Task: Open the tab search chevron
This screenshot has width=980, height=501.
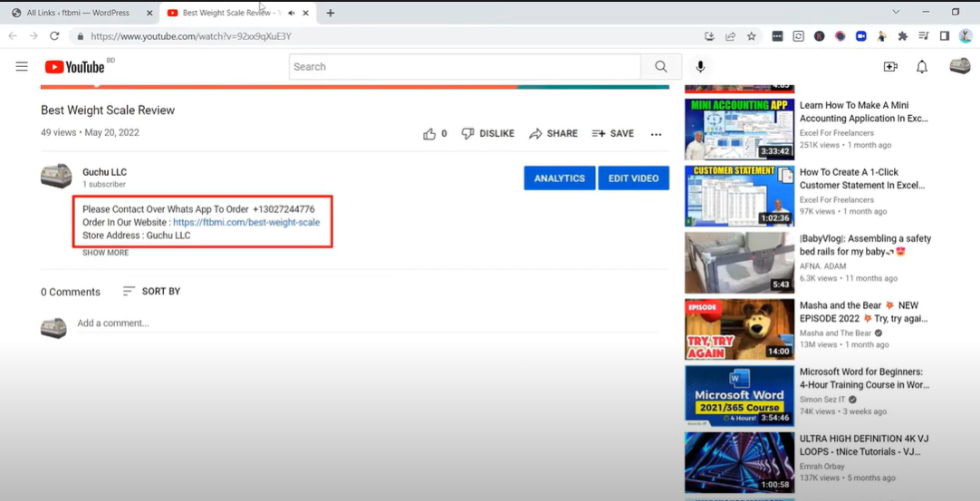Action: 896,11
